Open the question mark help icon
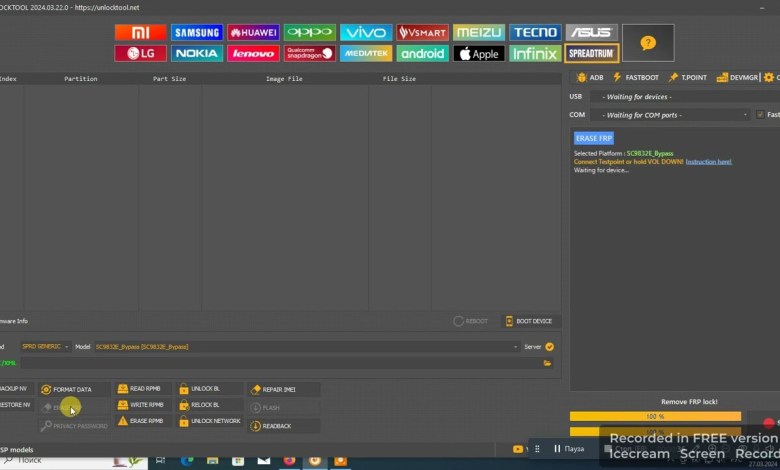780x470 pixels. pyautogui.click(x=647, y=43)
